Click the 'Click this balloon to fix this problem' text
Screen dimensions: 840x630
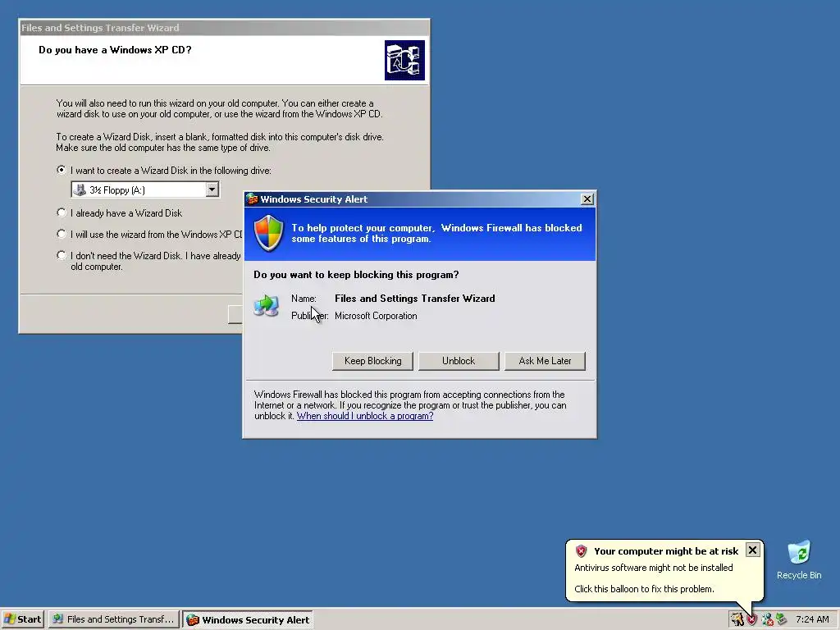coord(644,589)
